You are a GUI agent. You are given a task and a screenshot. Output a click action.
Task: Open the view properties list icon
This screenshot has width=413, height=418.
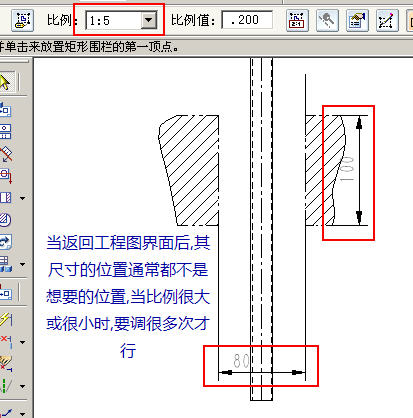(x=357, y=20)
